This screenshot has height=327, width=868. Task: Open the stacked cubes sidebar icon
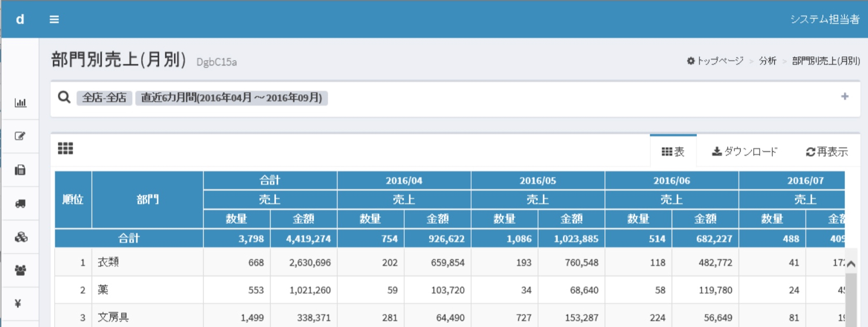(21, 237)
